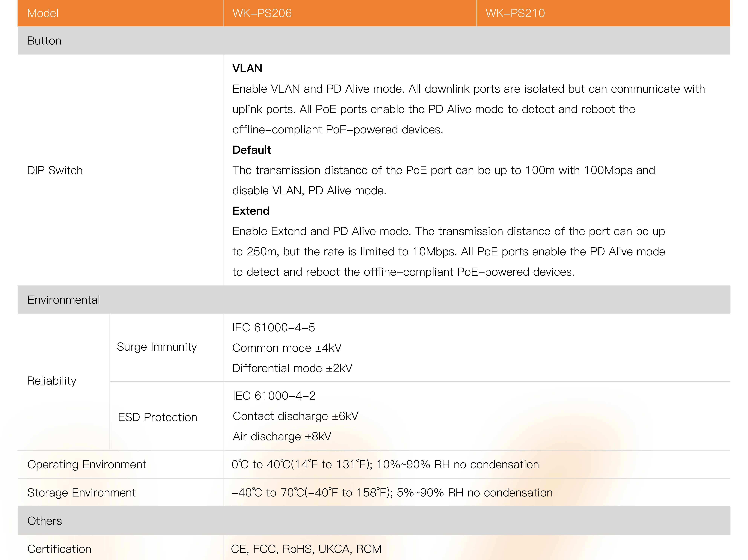This screenshot has height=560, width=748.
Task: Click the WK-PS206 column header
Action: coord(262,13)
